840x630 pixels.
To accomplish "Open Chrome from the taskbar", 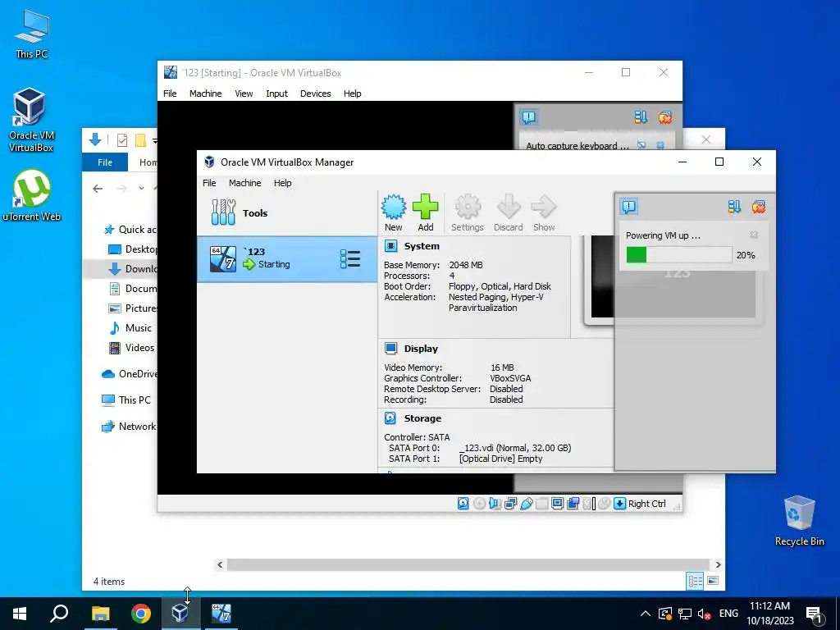I will pyautogui.click(x=141, y=614).
